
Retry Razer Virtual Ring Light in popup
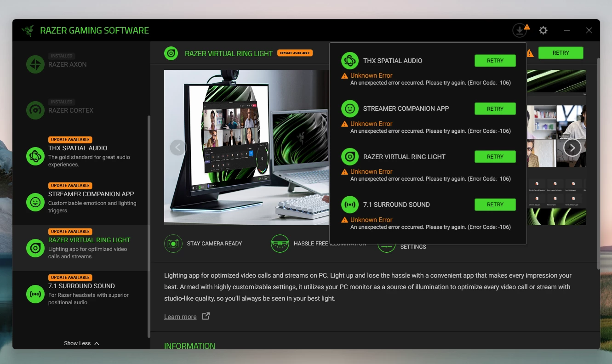495,157
